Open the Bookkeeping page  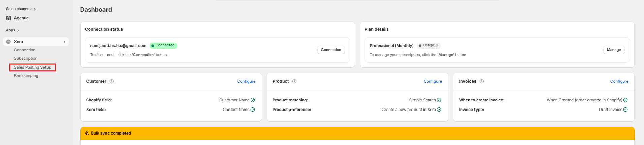26,76
